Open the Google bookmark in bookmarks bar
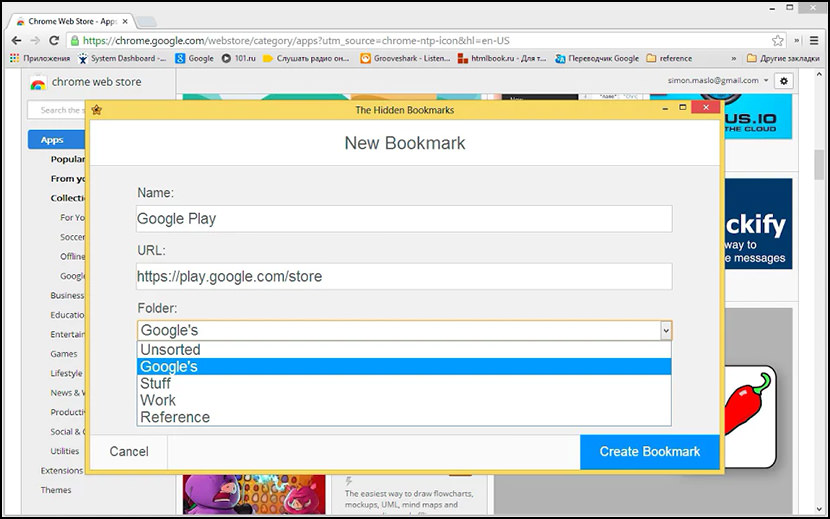This screenshot has width=830, height=519. pyautogui.click(x=194, y=58)
